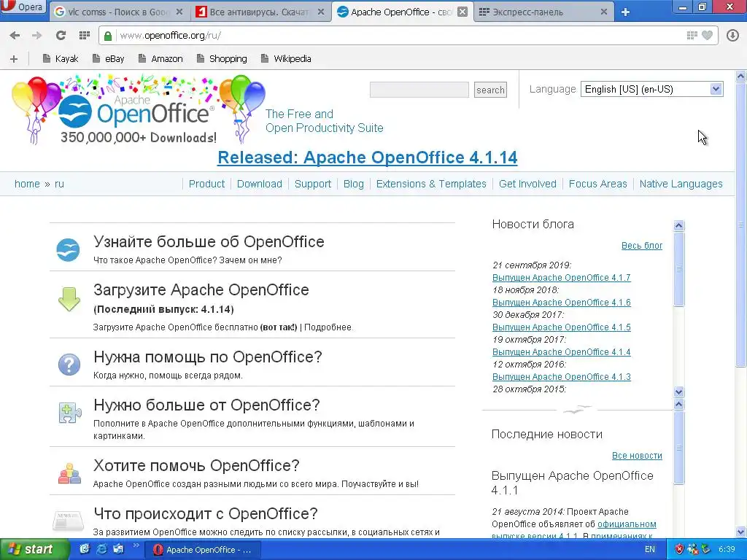
Task: Click the Все новости link
Action: click(637, 456)
